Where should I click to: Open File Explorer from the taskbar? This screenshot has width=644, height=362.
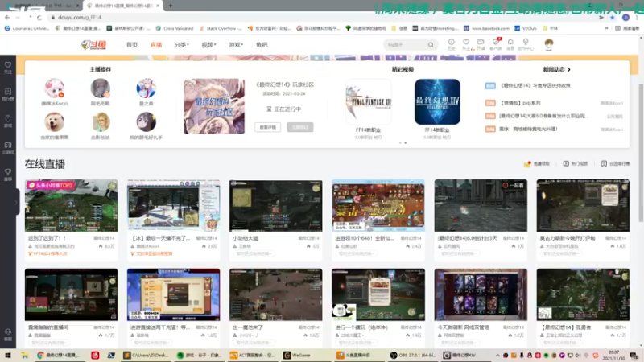click(25, 355)
